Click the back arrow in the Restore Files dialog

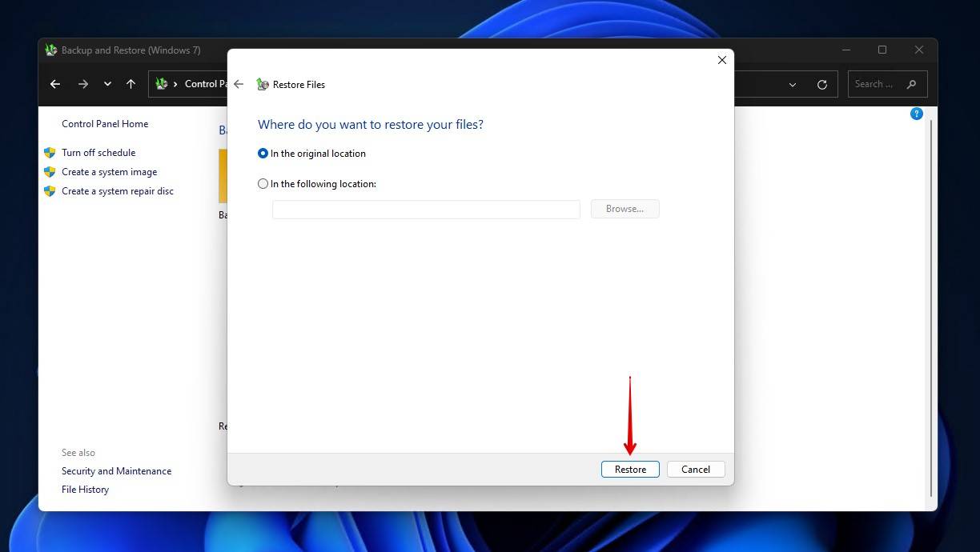tap(239, 83)
